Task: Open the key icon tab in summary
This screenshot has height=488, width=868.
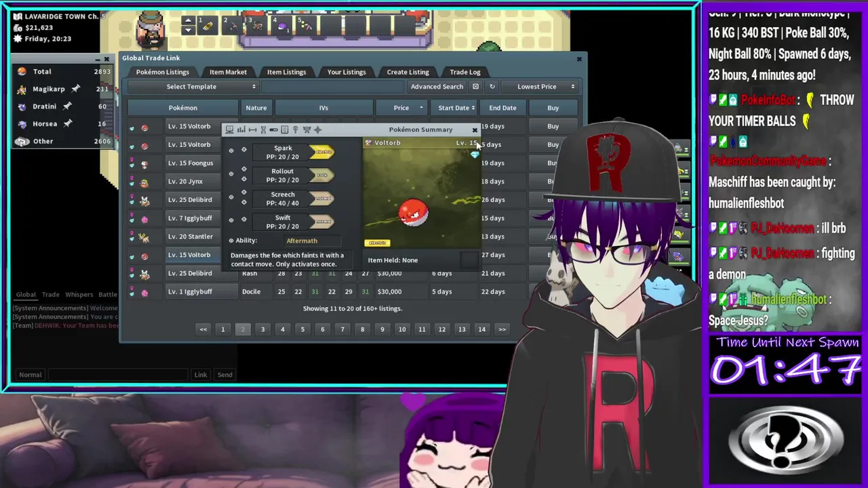Action: click(x=295, y=129)
